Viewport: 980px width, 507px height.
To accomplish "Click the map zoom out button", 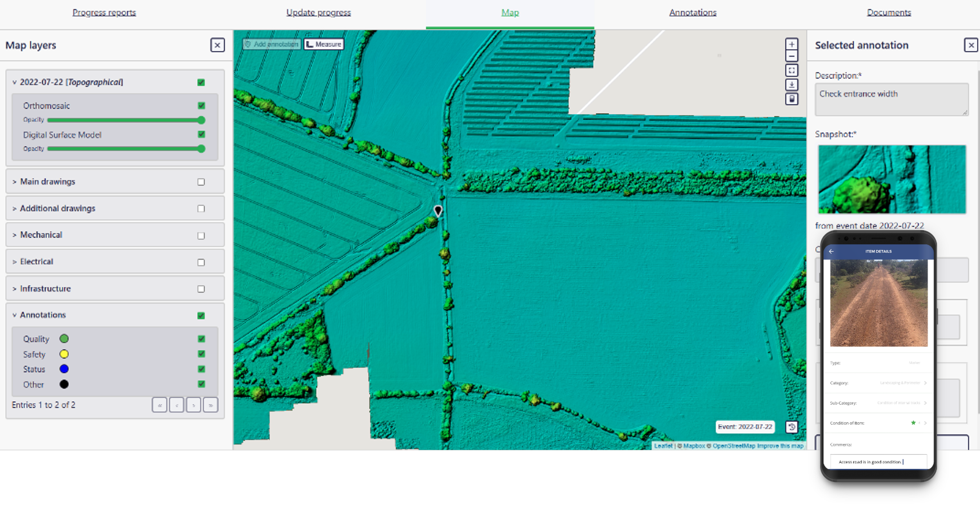I will coord(791,56).
